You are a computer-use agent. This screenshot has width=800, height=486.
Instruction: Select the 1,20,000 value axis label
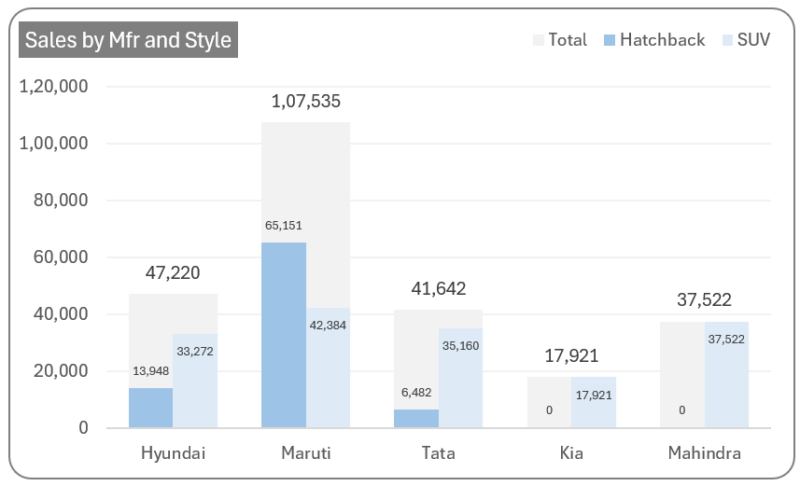click(x=54, y=87)
